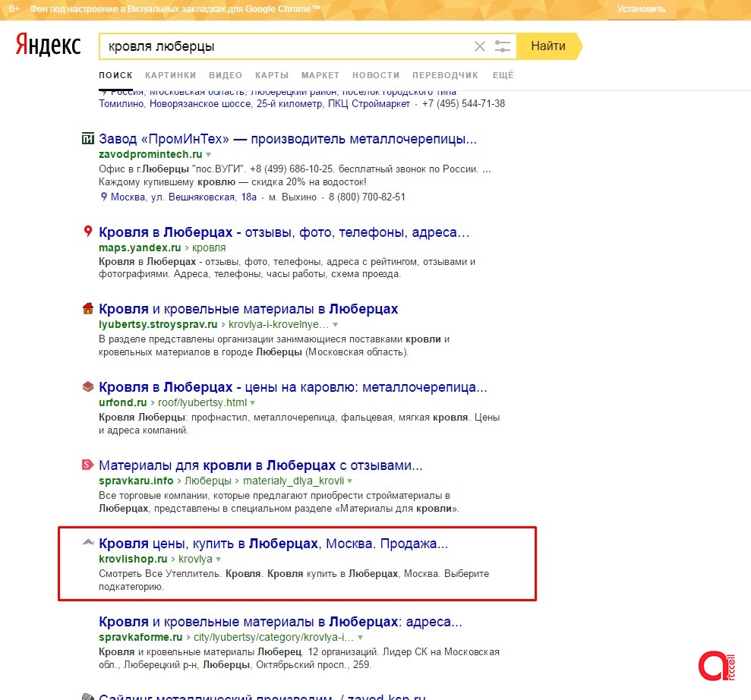Clear the search query with the X icon
The height and width of the screenshot is (700, 751).
pos(479,46)
